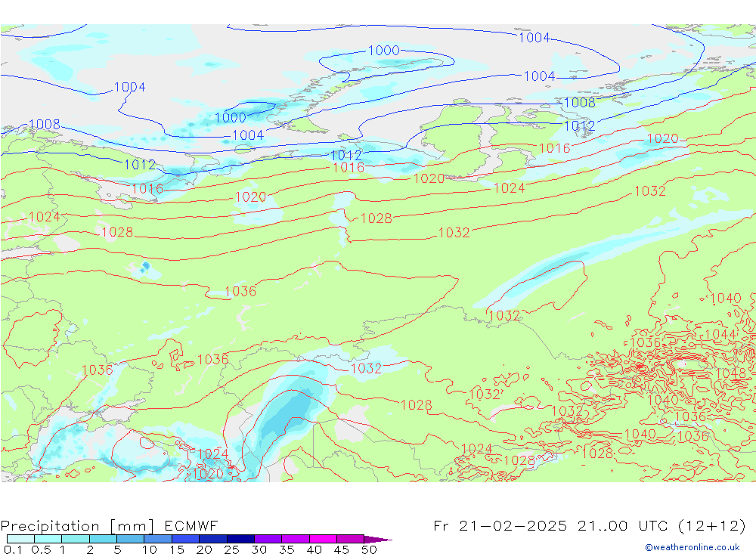Click the '10' legend value
Image resolution: width=756 pixels, height=554 pixels.
pyautogui.click(x=149, y=549)
